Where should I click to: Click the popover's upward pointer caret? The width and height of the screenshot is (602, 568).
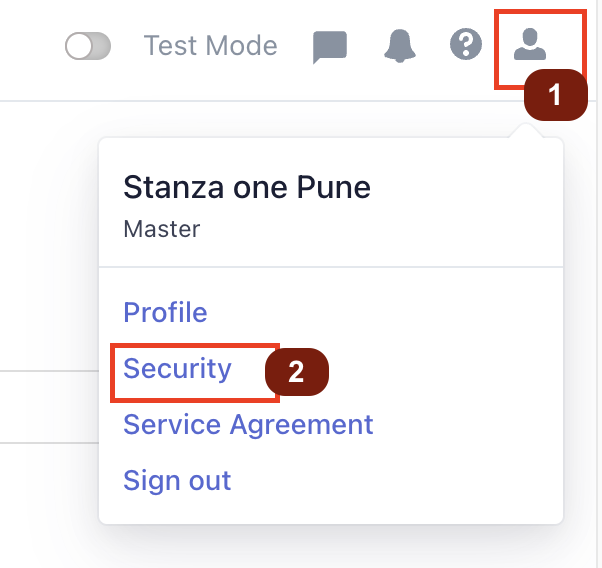(526, 131)
